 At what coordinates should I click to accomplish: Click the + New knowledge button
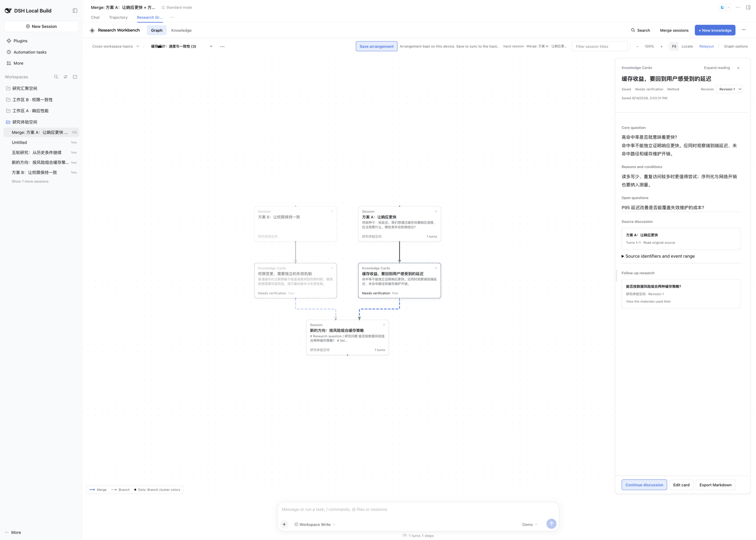point(715,30)
